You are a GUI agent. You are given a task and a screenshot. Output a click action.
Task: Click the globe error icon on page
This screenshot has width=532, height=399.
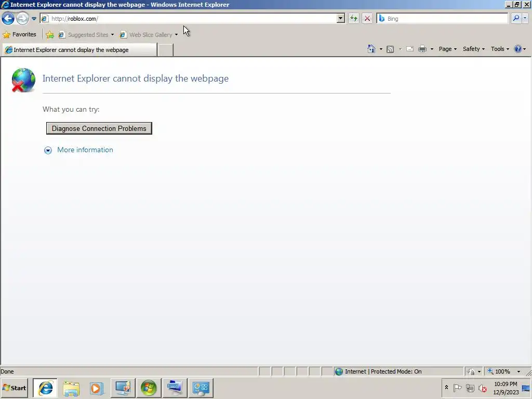click(x=23, y=80)
